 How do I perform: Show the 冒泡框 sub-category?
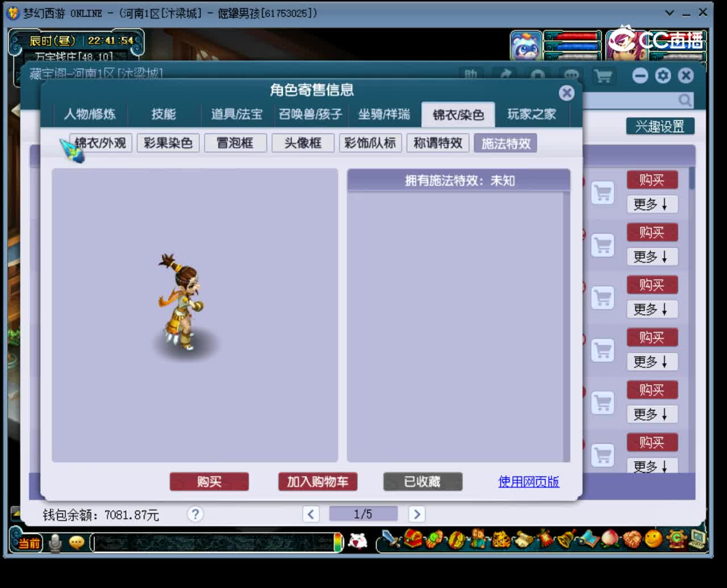point(235,143)
